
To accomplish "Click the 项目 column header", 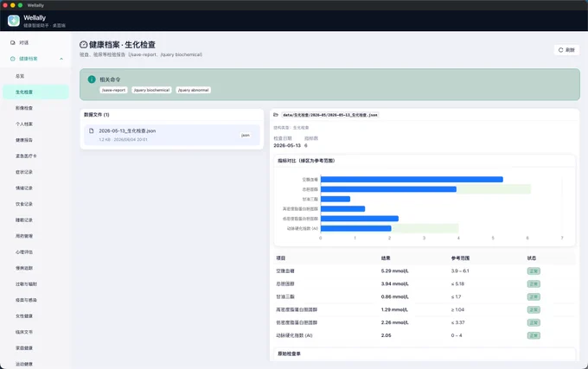I will [x=280, y=258].
